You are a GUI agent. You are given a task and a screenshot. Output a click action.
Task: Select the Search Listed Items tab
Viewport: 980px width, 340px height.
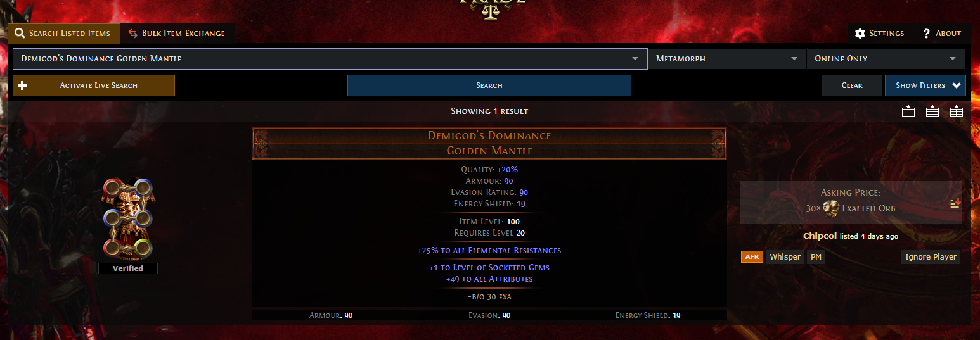tap(63, 34)
